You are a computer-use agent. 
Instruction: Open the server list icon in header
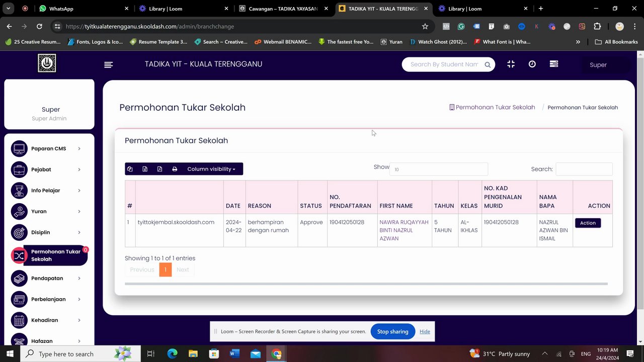[x=554, y=64]
